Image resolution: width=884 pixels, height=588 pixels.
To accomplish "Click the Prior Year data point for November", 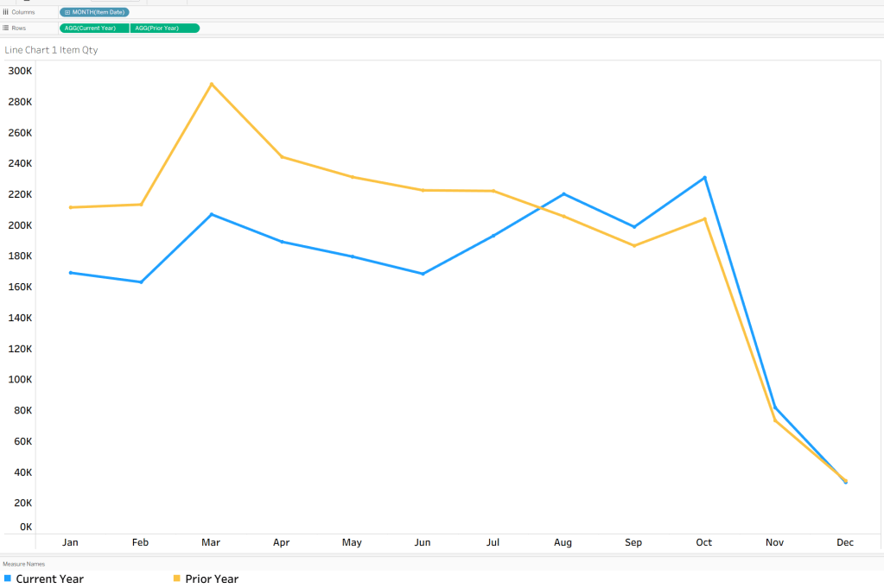I will 775,420.
